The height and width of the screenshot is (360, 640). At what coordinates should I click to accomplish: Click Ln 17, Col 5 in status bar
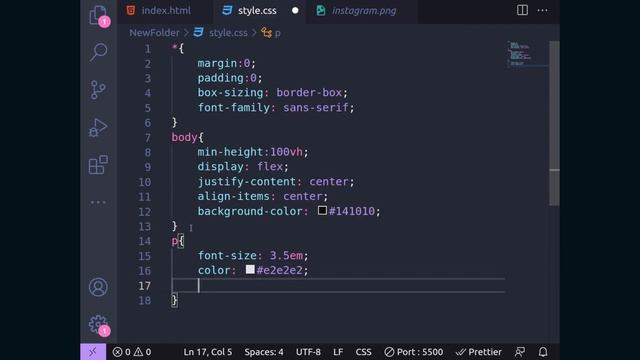(x=208, y=352)
